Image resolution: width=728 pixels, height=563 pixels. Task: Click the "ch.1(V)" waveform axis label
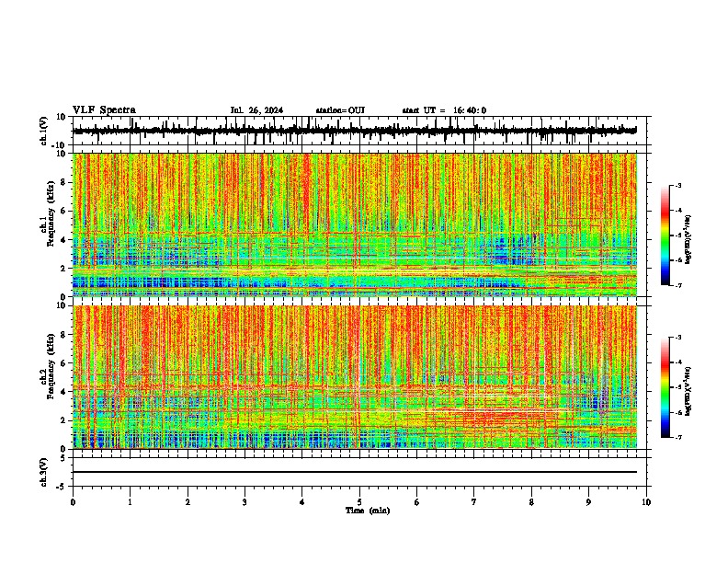[x=44, y=131]
